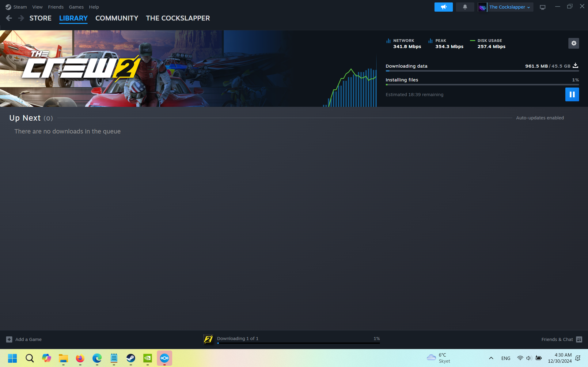Click Estimated 18:39 remaining text

[414, 95]
